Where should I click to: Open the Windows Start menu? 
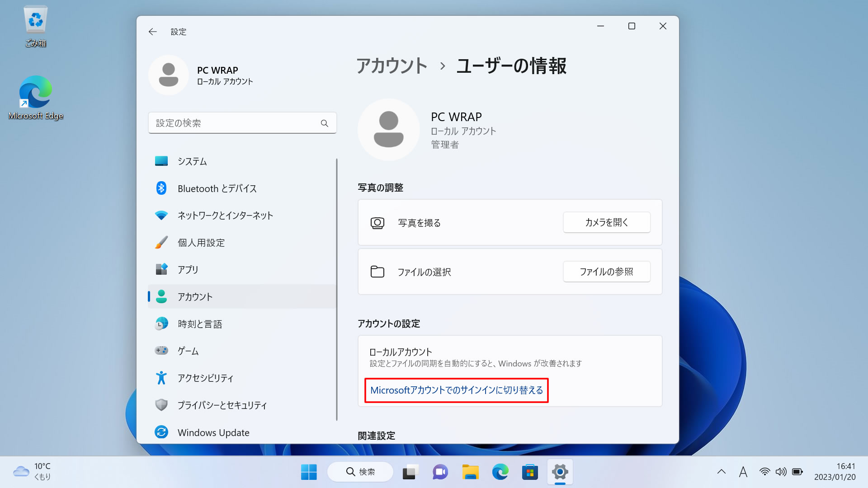click(x=309, y=472)
